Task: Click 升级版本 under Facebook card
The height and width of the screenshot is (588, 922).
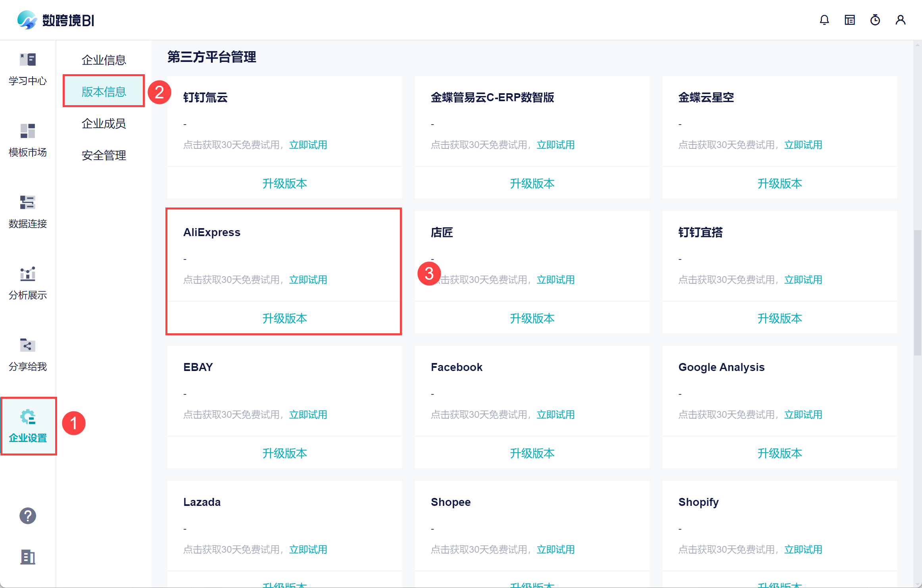Action: tap(532, 453)
